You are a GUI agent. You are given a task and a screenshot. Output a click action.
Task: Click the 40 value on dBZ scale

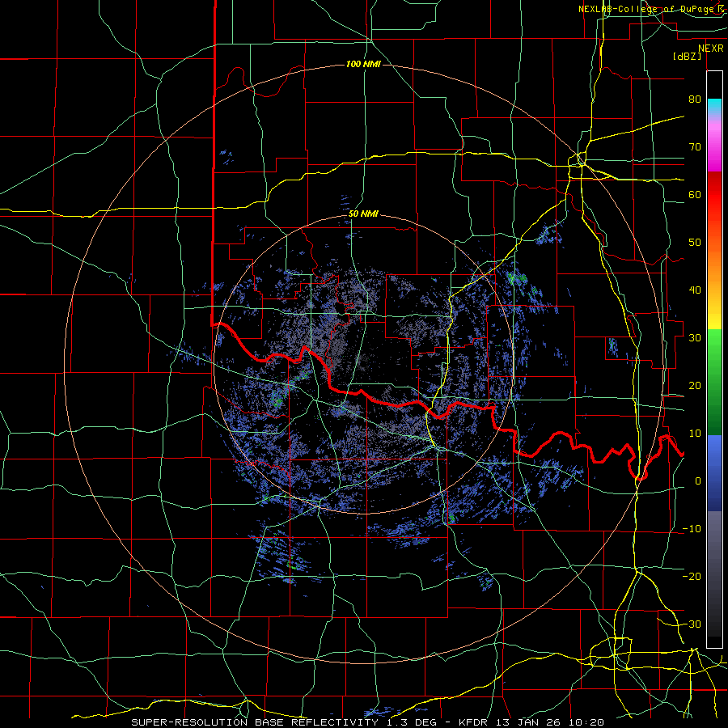[x=695, y=290]
